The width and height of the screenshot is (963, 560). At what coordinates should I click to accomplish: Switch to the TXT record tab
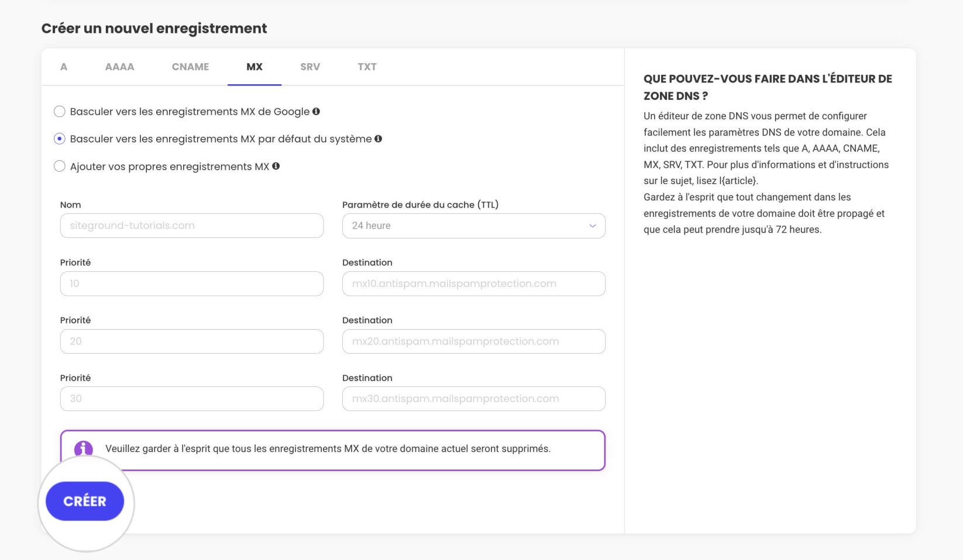click(x=367, y=67)
